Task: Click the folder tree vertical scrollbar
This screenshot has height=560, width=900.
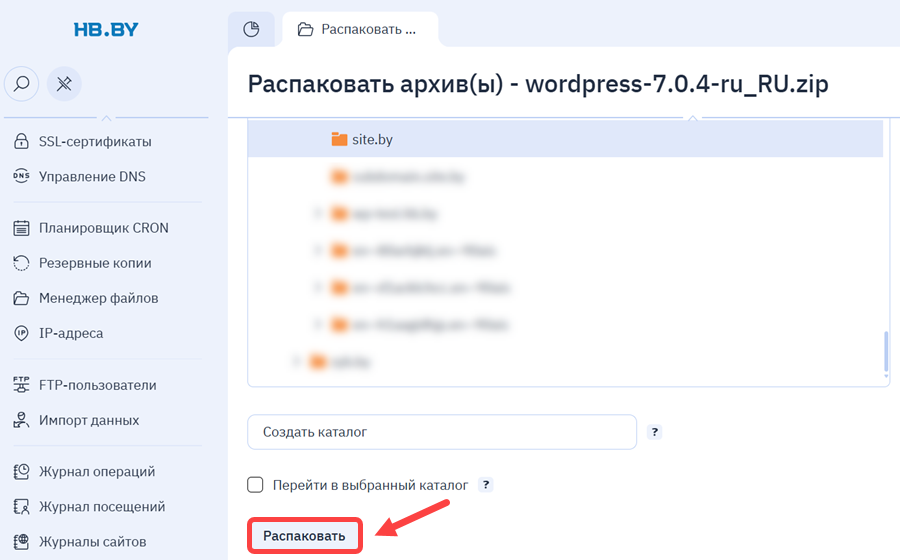Action: tap(886, 352)
